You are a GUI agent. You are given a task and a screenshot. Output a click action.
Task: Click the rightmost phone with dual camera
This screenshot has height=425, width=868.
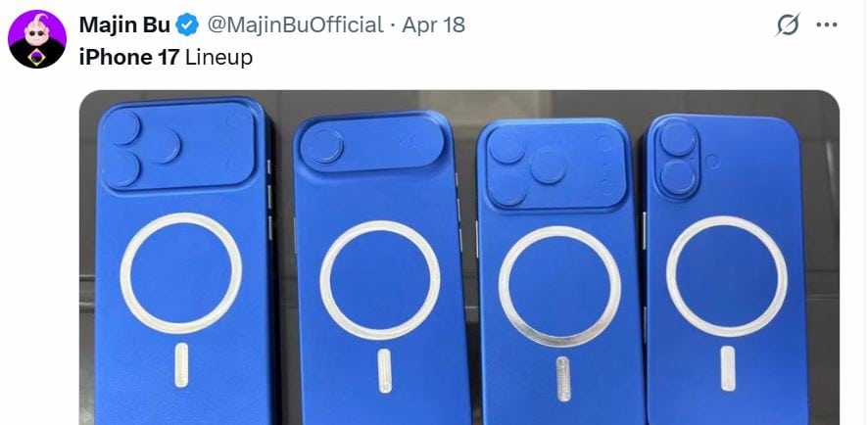point(726,269)
